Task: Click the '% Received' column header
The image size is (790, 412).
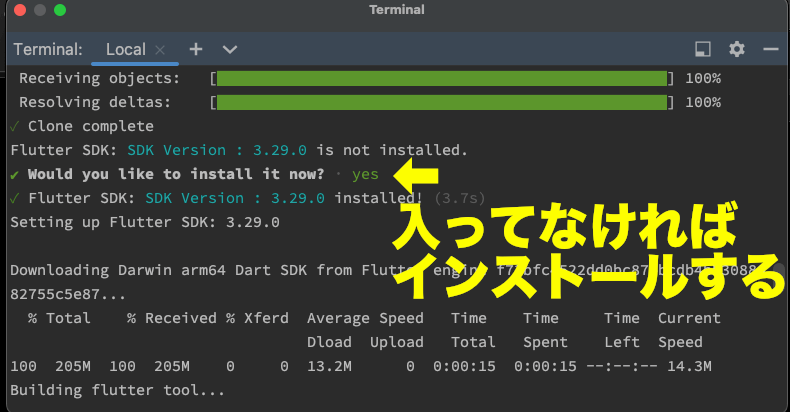Action: click(x=171, y=318)
